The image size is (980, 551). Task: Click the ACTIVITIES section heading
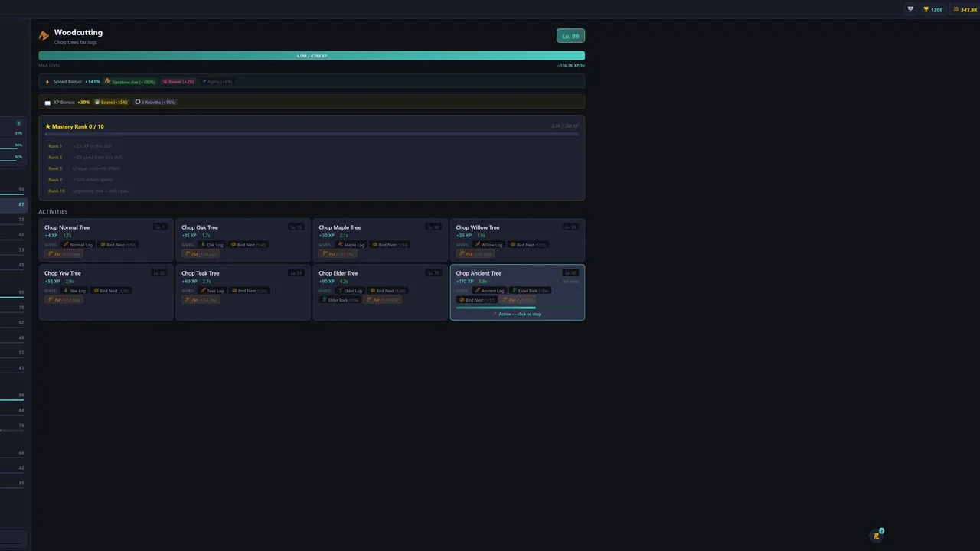[x=53, y=212]
